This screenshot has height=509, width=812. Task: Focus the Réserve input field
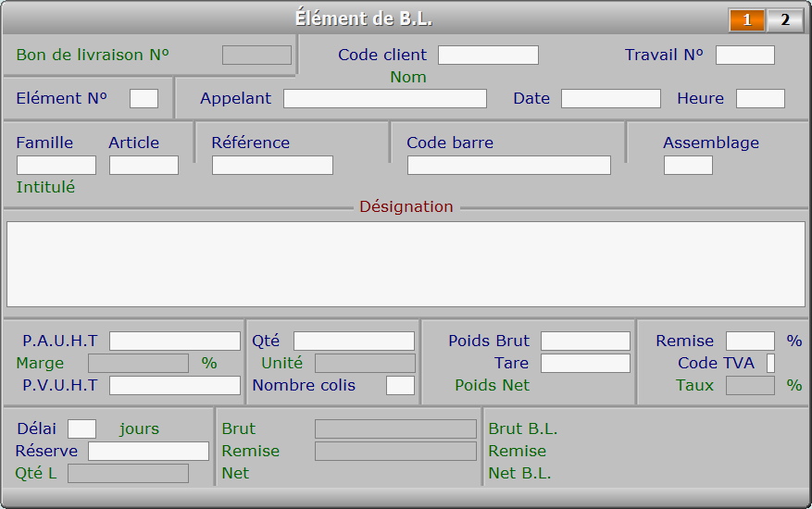point(149,451)
